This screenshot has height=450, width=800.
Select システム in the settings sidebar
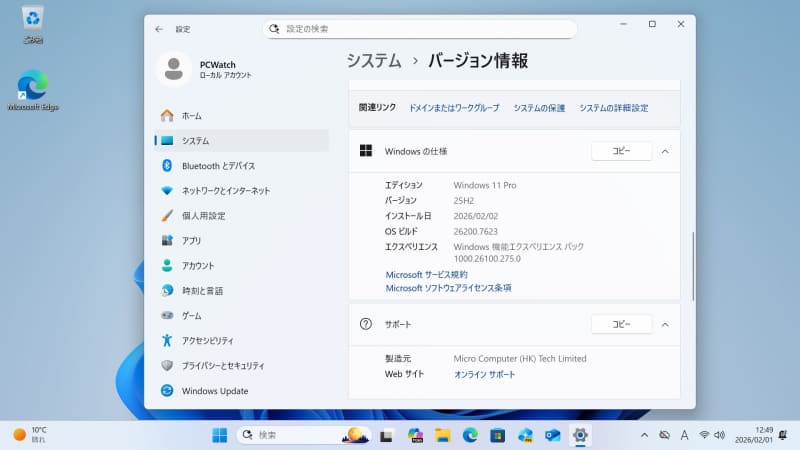click(x=242, y=141)
